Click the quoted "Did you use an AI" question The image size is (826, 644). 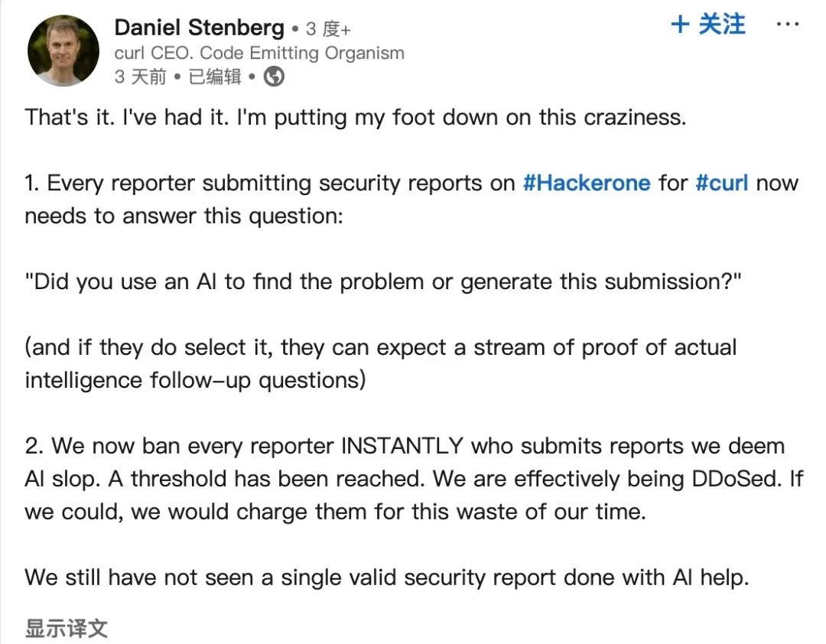pos(383,282)
